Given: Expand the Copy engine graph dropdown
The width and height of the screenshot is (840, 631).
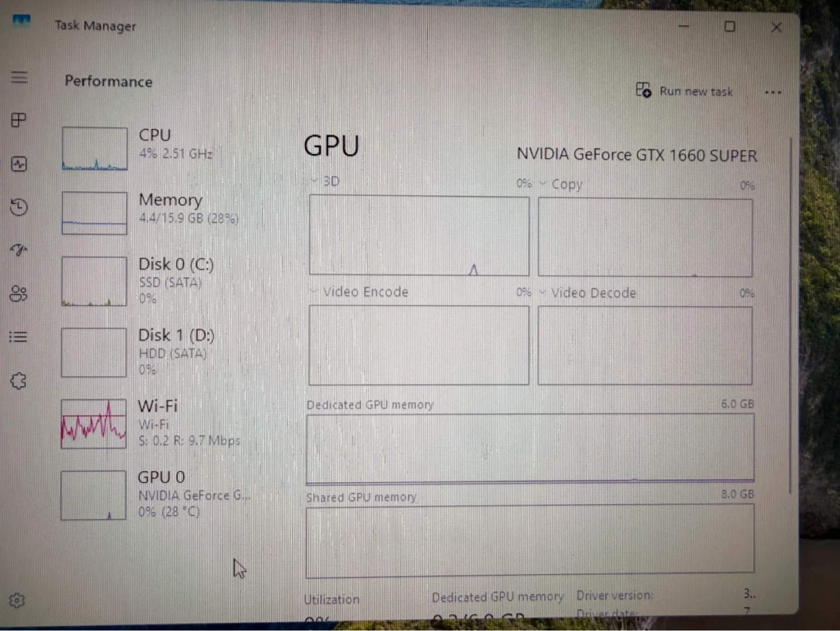Looking at the screenshot, I should [561, 184].
